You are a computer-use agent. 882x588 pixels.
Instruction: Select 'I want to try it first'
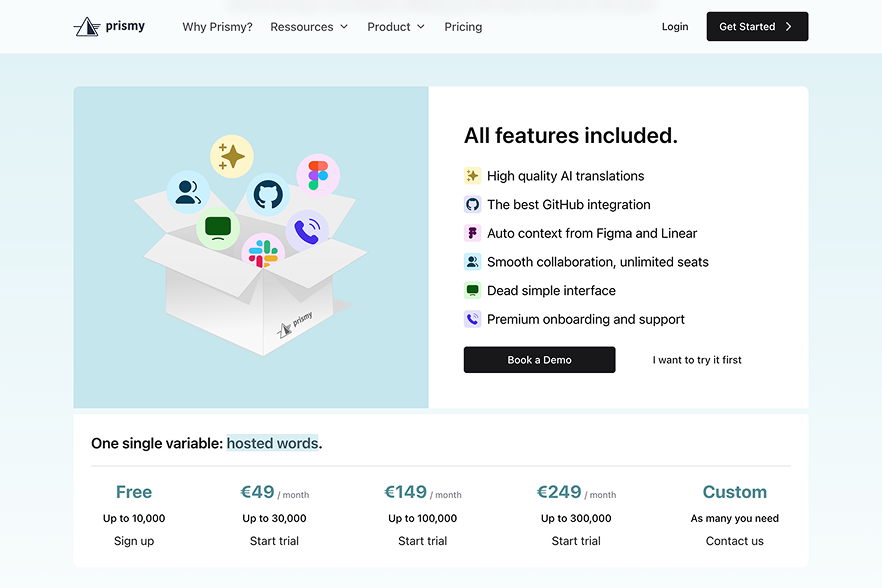coord(697,360)
